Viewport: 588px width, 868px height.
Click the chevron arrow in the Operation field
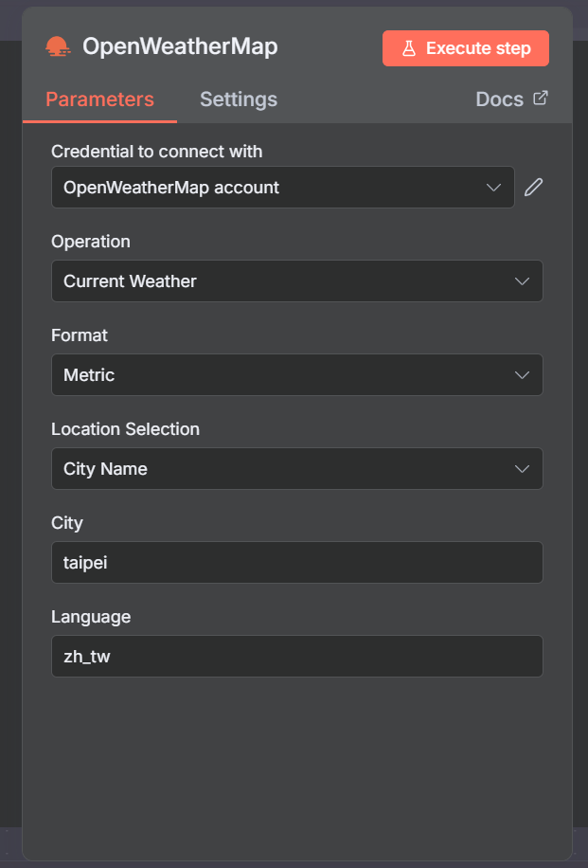[522, 281]
